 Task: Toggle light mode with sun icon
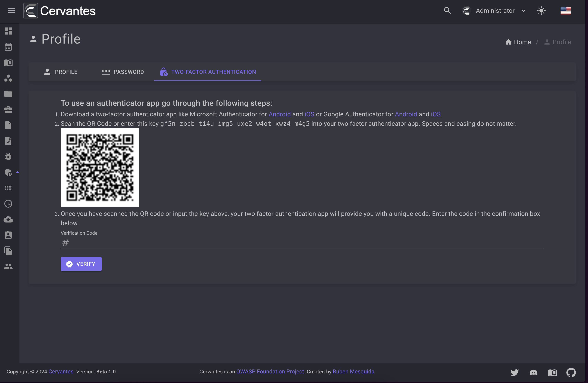pos(541,11)
